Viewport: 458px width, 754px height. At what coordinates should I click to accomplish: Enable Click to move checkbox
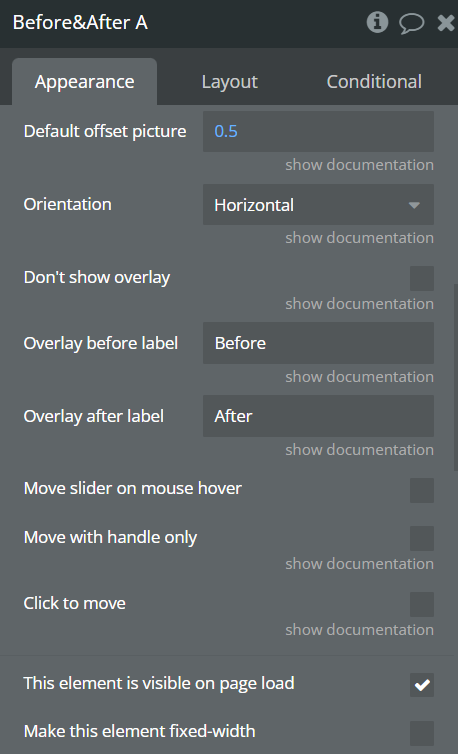pyautogui.click(x=422, y=604)
